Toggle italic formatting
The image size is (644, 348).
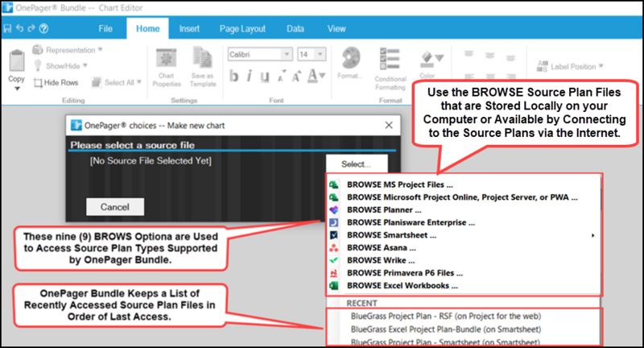point(249,76)
